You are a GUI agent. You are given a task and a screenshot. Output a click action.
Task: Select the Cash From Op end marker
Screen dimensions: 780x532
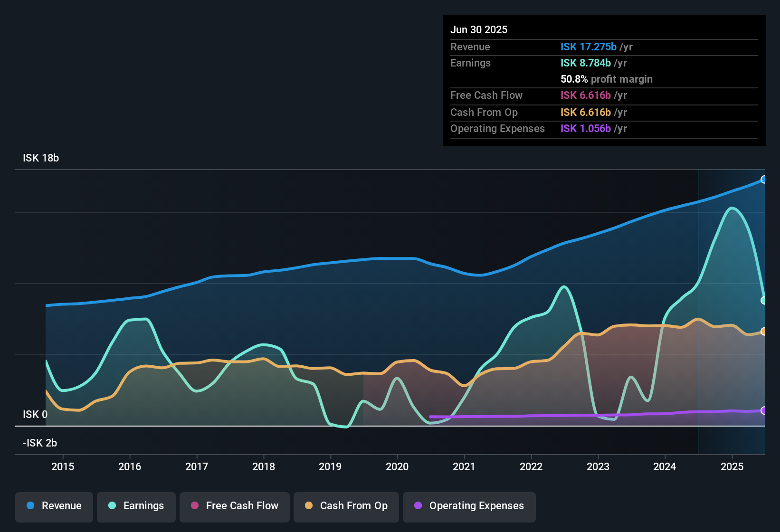(764, 331)
